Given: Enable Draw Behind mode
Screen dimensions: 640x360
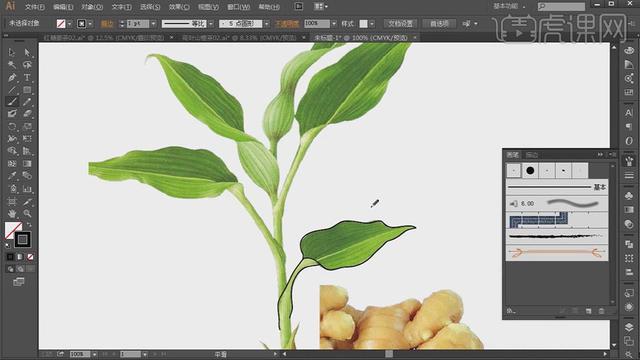Looking at the screenshot, I should [20, 269].
